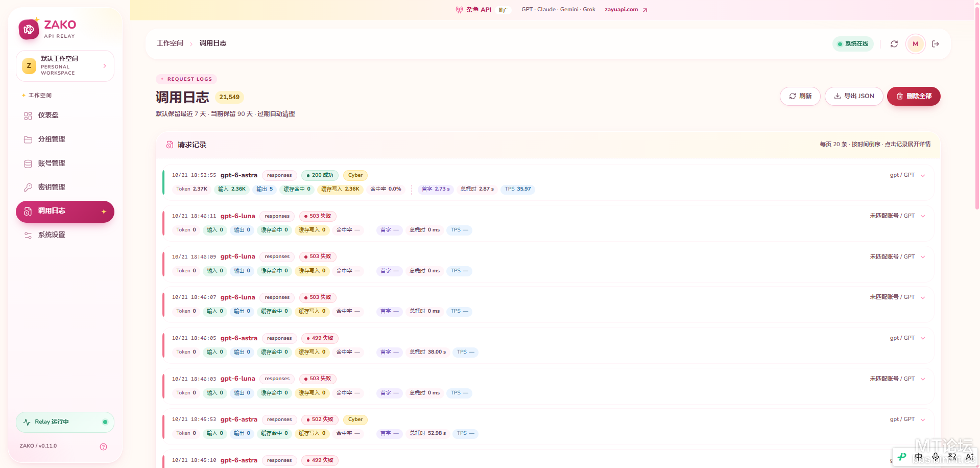Open 密钥管理 sidebar item
980x468 pixels.
(65, 187)
